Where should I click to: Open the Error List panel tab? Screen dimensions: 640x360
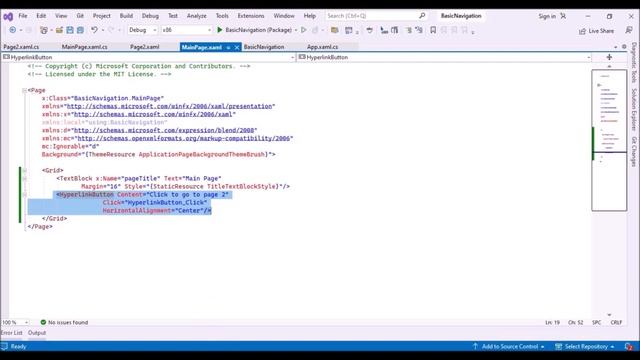[x=11, y=333]
